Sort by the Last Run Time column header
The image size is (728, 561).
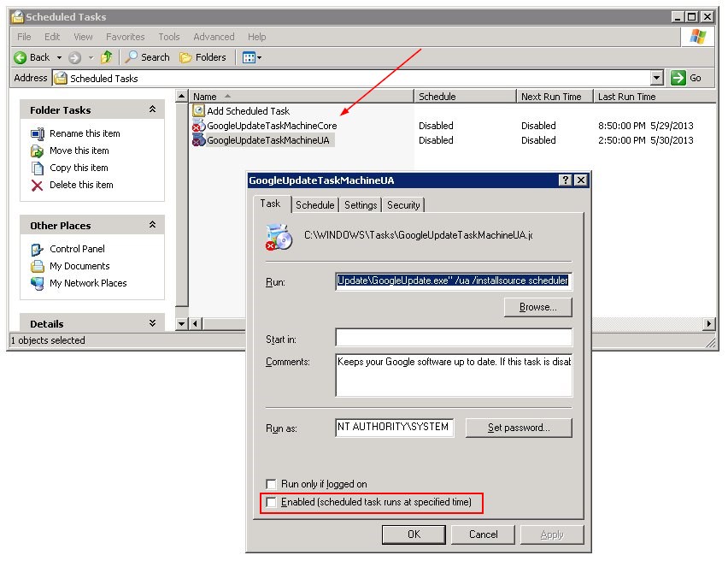pos(655,97)
